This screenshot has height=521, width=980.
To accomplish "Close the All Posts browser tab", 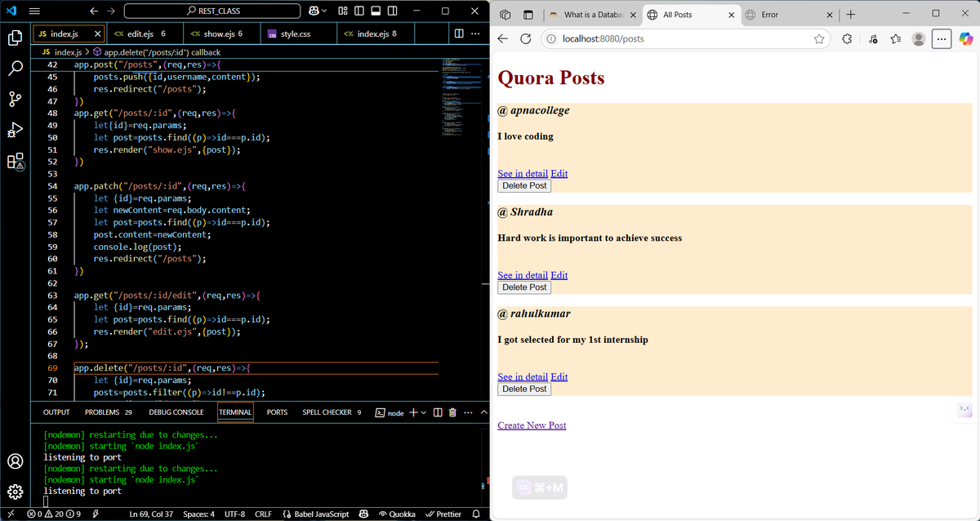I will (731, 15).
